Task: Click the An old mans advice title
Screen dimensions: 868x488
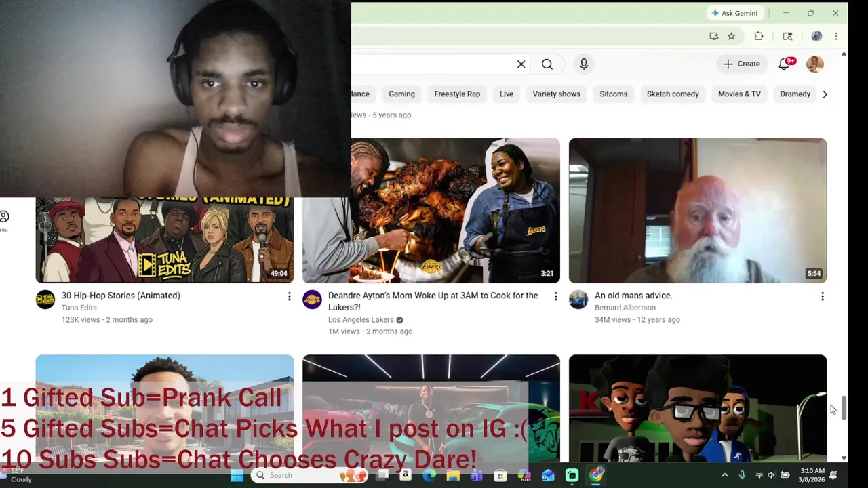Action: 633,296
